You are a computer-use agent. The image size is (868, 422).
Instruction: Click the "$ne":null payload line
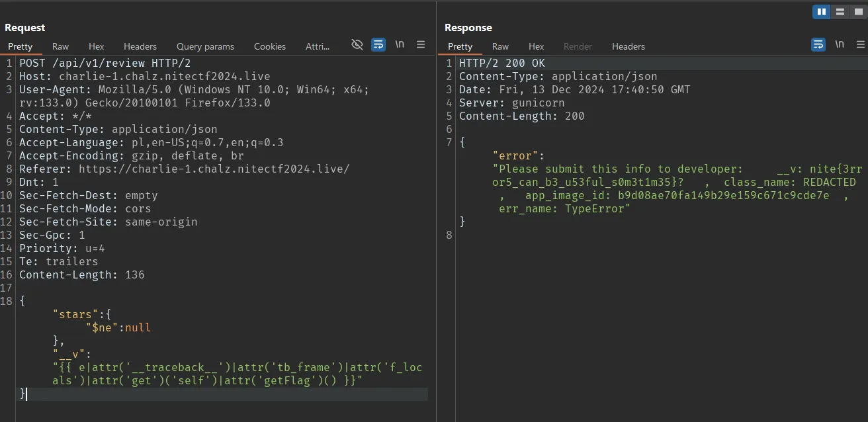(118, 328)
